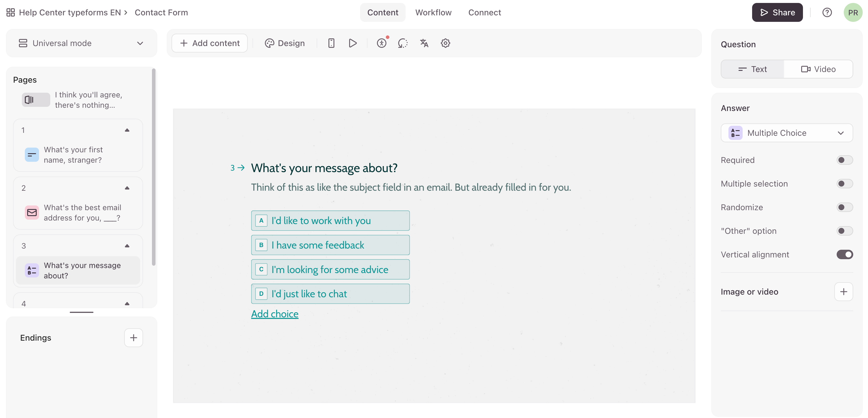Click the workspace grid icon
Screen dimensions: 868x418
pyautogui.click(x=10, y=12)
